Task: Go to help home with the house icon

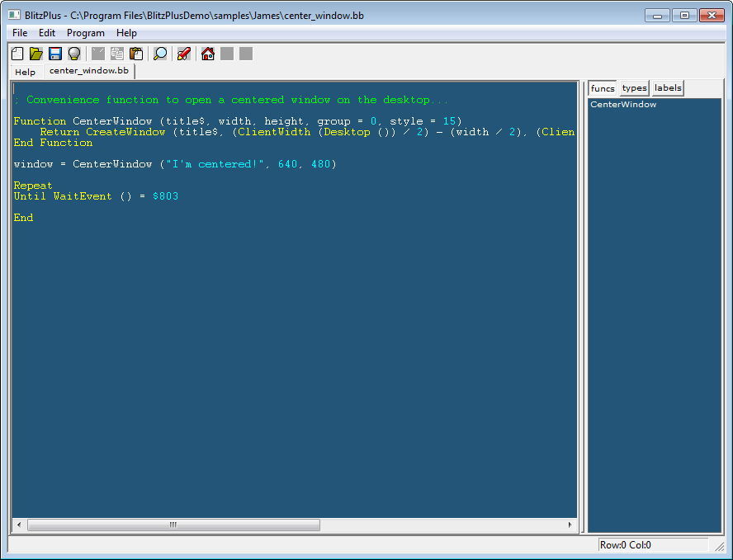Action: (x=207, y=54)
